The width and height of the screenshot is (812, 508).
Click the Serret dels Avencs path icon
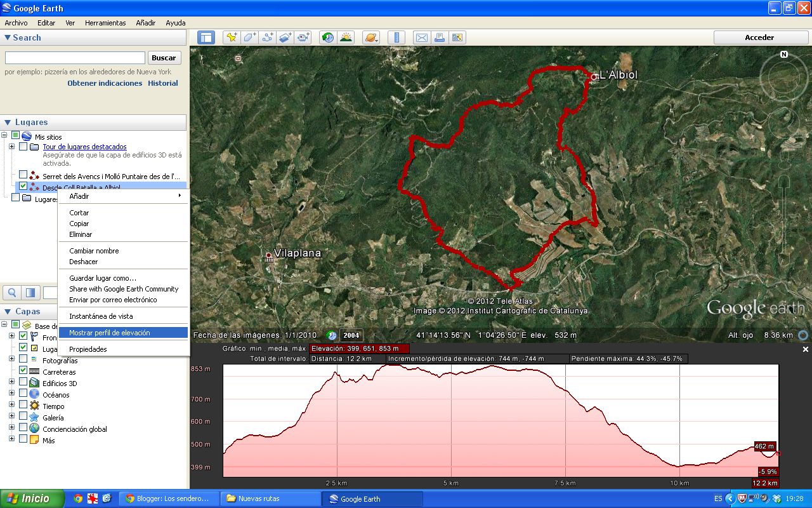[x=34, y=176]
